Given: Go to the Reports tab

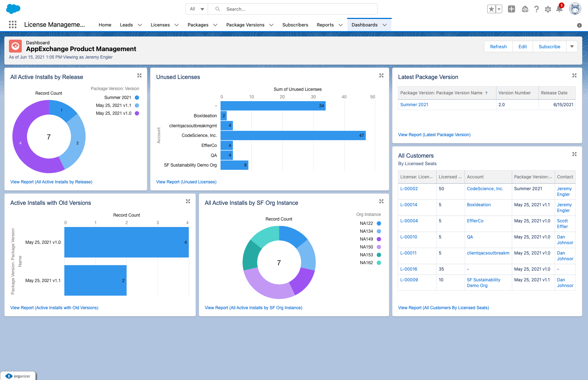Looking at the screenshot, I should pos(325,25).
